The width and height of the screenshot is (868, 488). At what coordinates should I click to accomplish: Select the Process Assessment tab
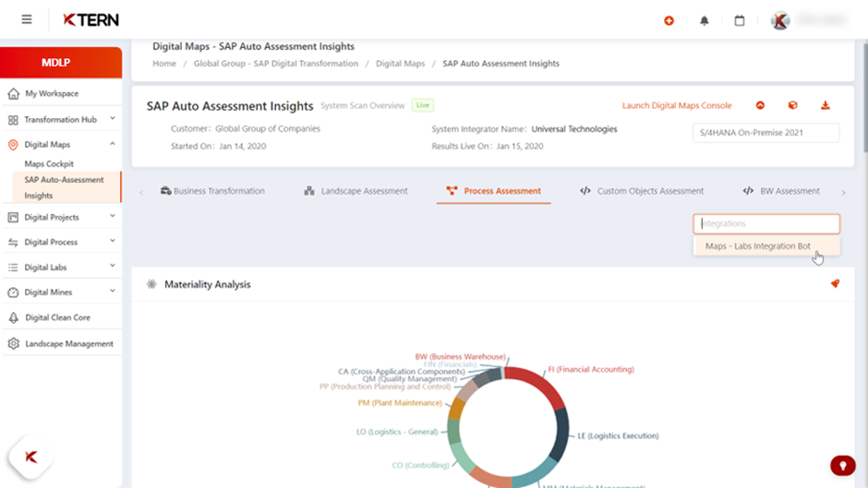(493, 191)
